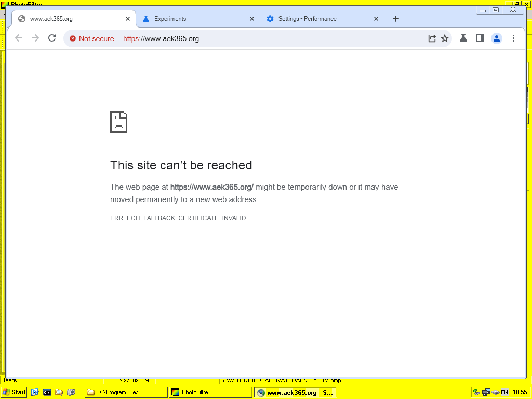Screen dimensions: 532x399
Task: Close the Experiments tab
Action: point(252,19)
